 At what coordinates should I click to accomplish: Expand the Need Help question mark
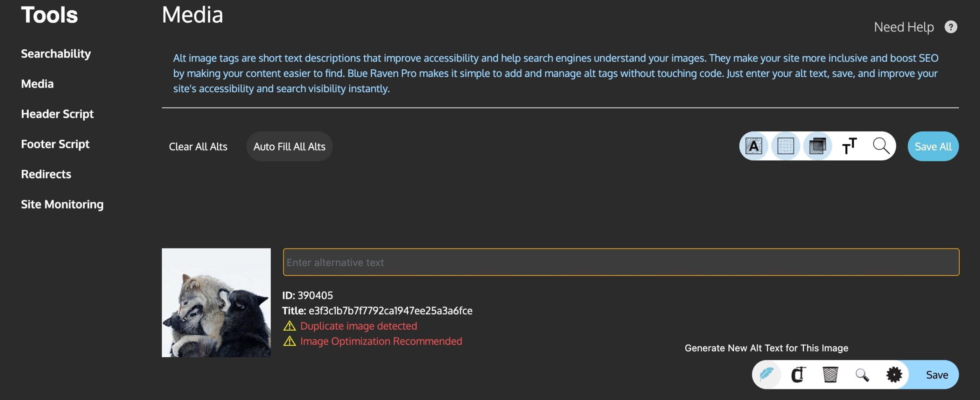(x=952, y=27)
